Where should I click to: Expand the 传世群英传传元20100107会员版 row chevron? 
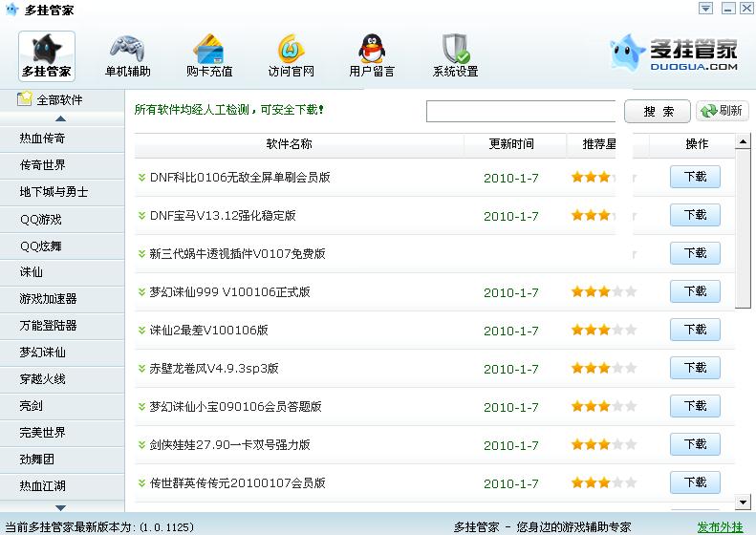coord(141,483)
